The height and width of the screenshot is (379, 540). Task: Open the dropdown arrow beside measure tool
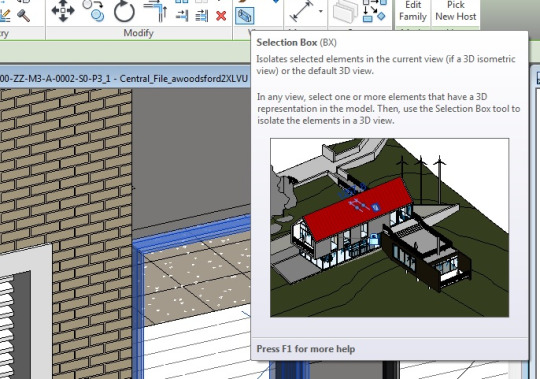coord(321,11)
